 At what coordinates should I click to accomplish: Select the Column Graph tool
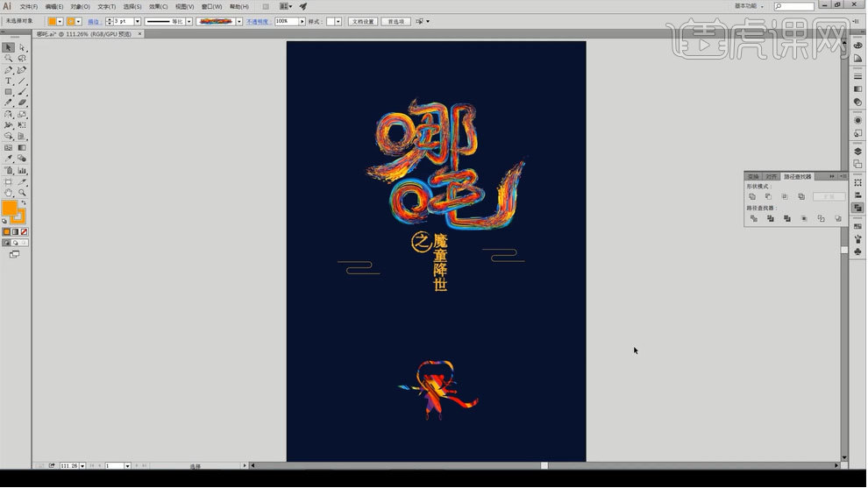pos(22,171)
